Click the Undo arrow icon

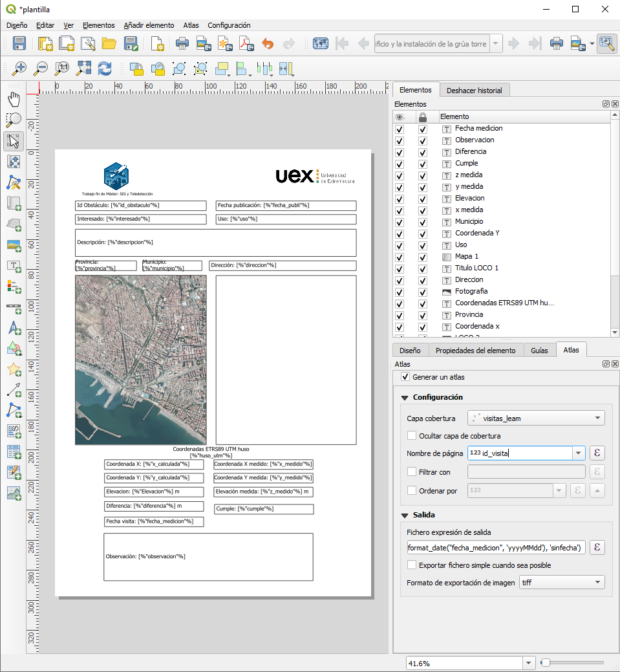coord(268,43)
